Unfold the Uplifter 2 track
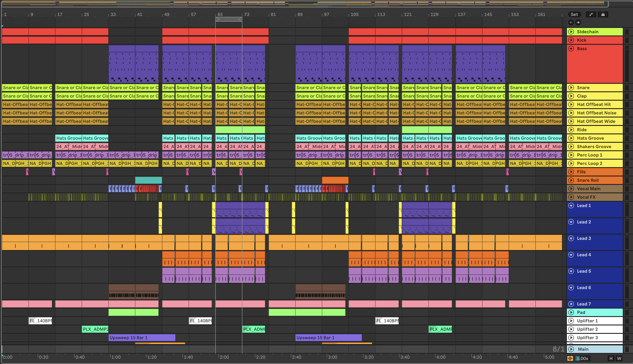Image resolution: width=633 pixels, height=364 pixels. point(571,329)
